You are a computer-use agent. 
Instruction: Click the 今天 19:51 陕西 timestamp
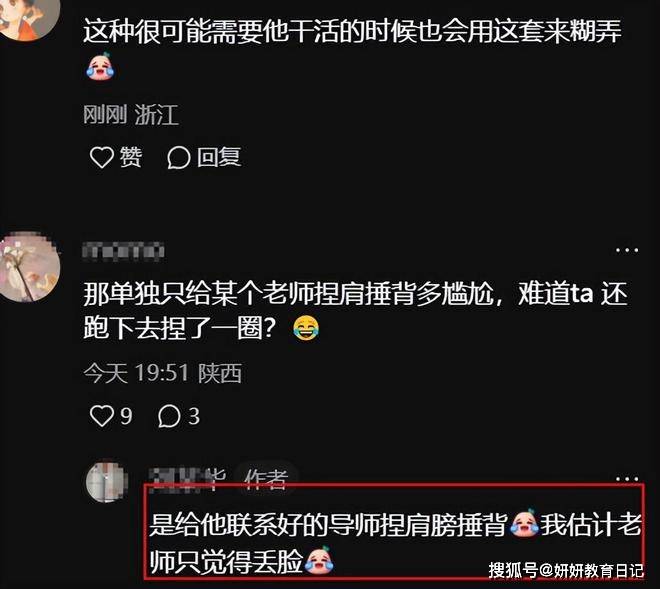click(x=162, y=373)
